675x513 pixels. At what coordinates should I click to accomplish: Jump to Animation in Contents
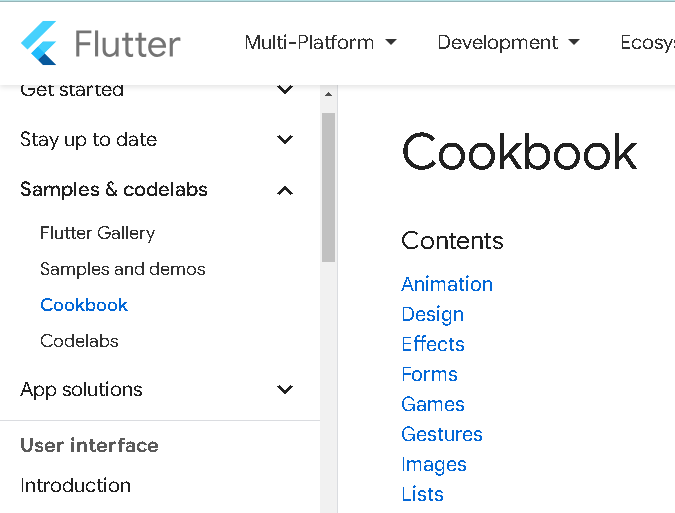[447, 284]
